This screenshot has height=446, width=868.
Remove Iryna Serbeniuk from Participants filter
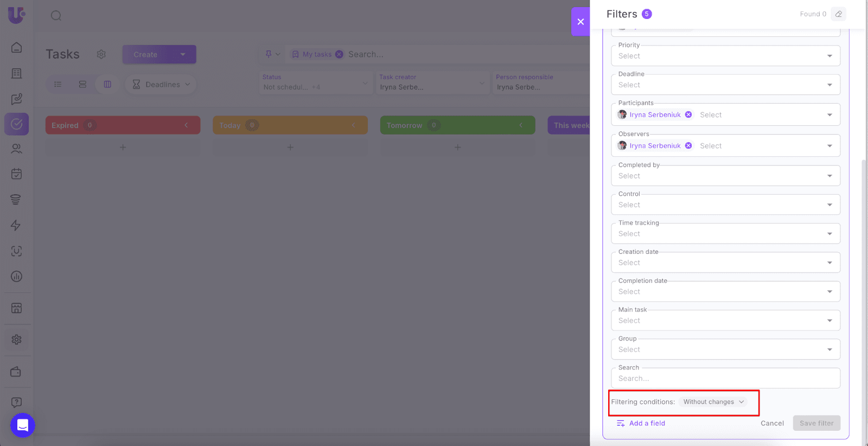click(x=688, y=114)
